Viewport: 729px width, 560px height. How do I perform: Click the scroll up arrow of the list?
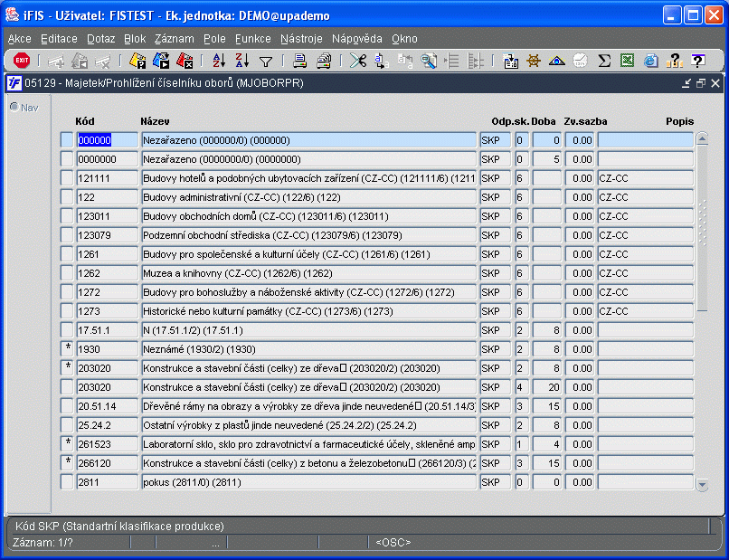click(702, 139)
